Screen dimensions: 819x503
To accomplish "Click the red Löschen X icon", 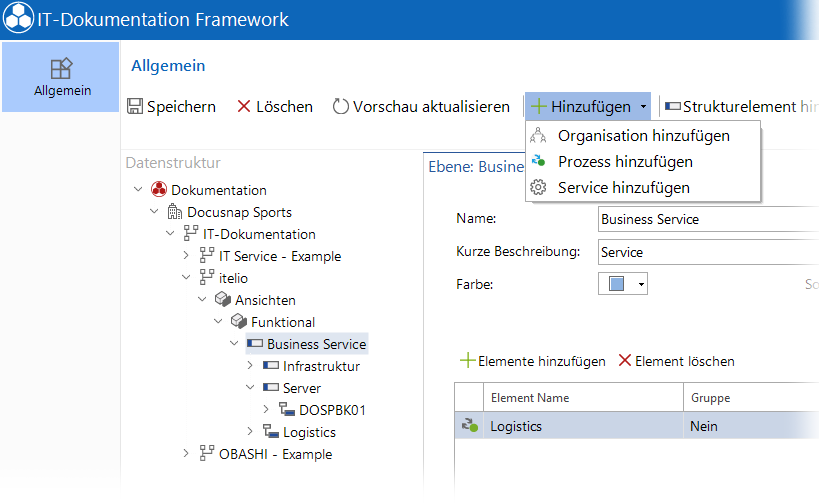I will tap(244, 106).
